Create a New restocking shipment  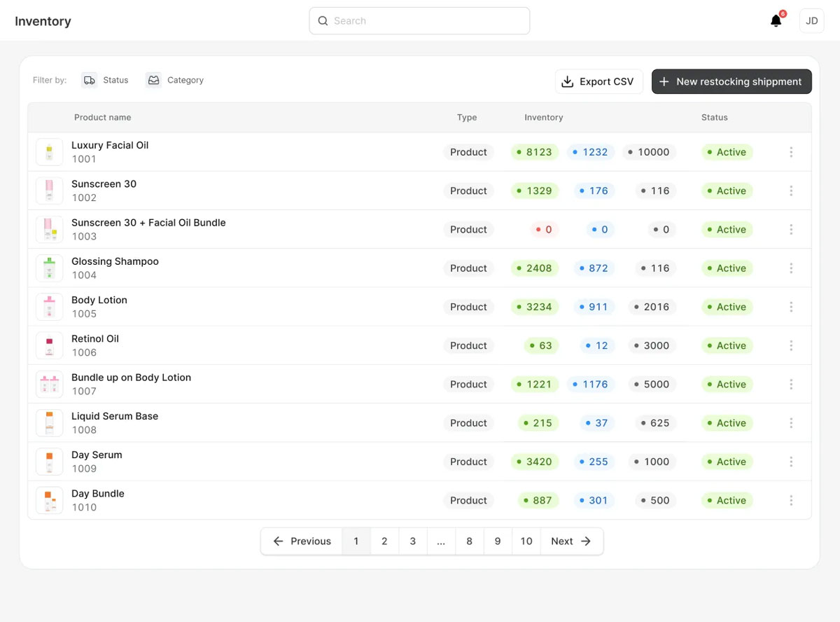tap(731, 81)
